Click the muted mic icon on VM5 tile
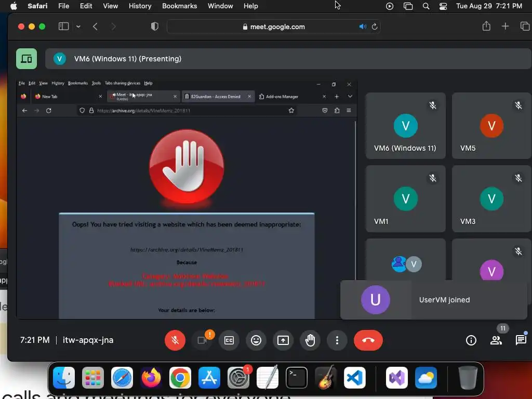This screenshot has width=532, height=399. 518,105
